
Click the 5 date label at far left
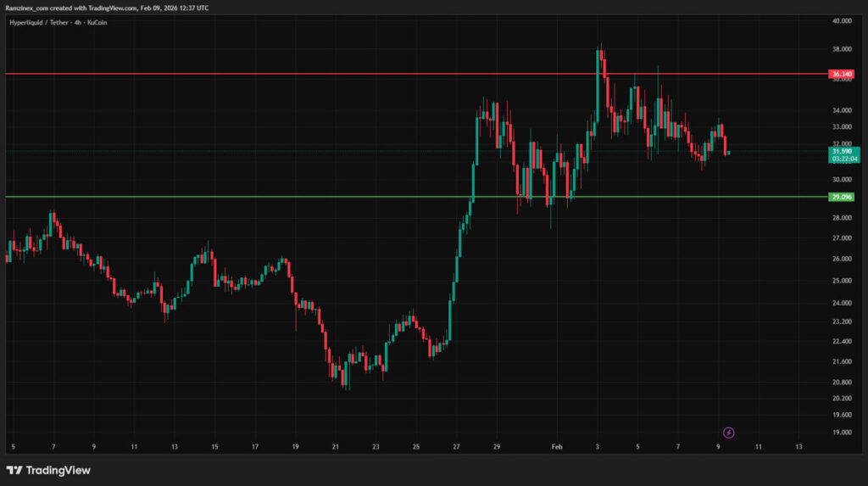pos(13,445)
